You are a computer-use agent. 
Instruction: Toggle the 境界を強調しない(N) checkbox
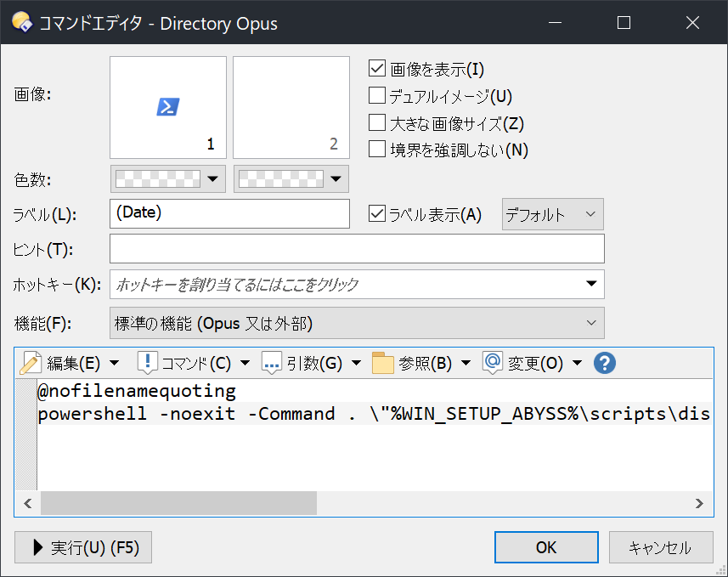click(x=377, y=149)
